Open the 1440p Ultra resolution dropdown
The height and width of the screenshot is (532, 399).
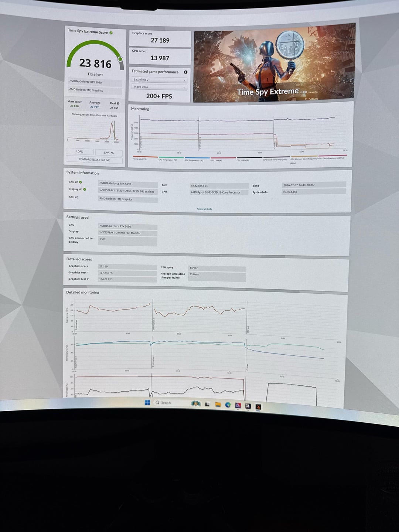159,87
